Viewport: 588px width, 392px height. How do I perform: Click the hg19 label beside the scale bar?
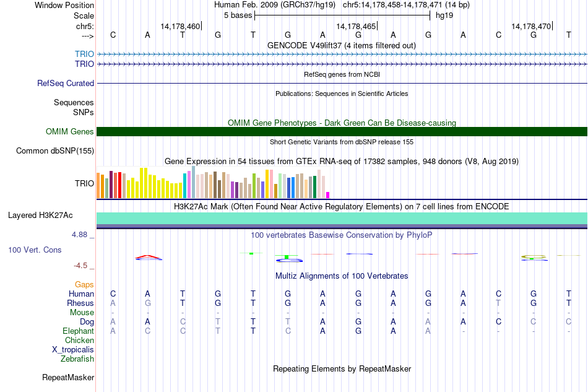(444, 15)
